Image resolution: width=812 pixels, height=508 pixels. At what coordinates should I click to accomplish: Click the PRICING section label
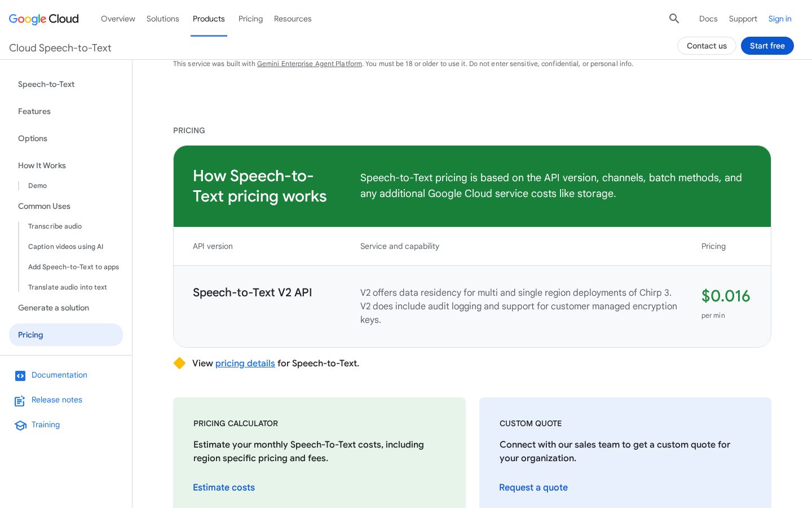[x=189, y=130]
